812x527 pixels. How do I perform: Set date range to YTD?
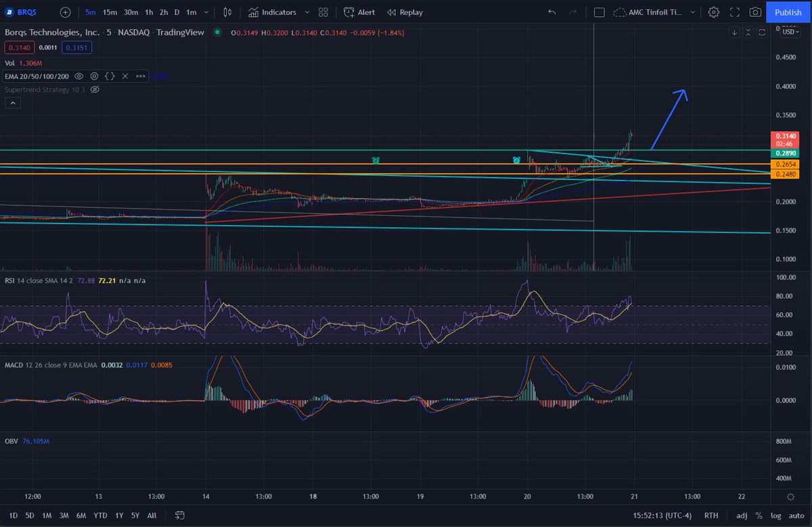(x=101, y=515)
